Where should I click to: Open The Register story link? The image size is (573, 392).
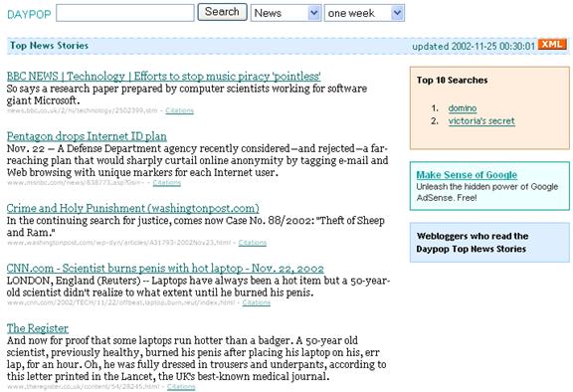[x=37, y=328]
